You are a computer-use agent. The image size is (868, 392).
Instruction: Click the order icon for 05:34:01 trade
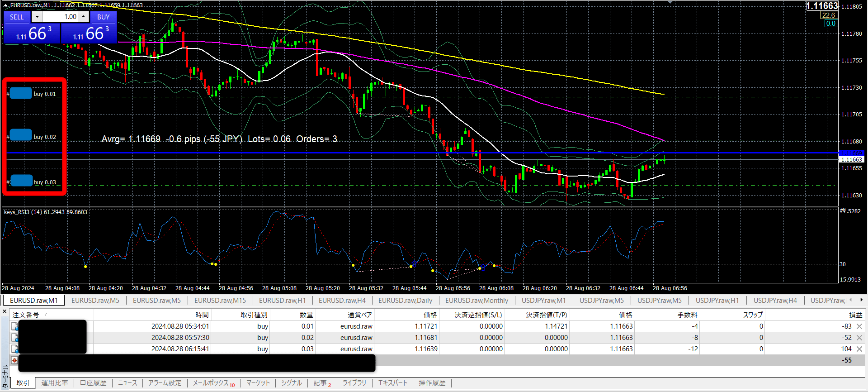14,326
